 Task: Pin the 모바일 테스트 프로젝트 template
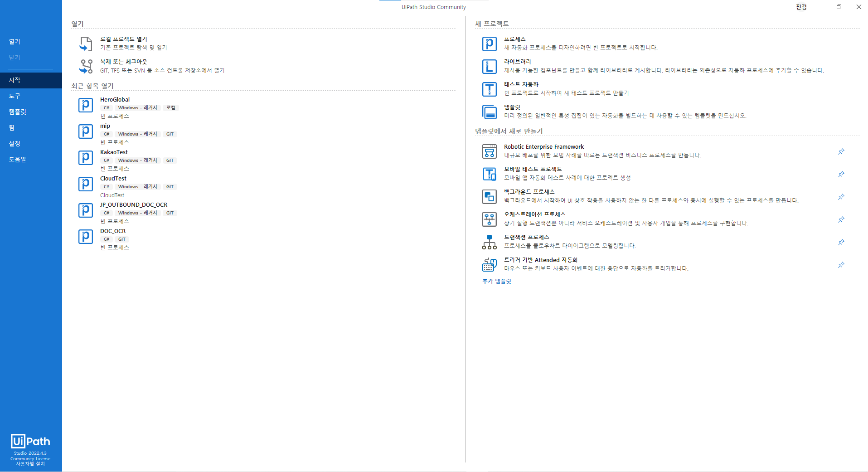click(841, 174)
